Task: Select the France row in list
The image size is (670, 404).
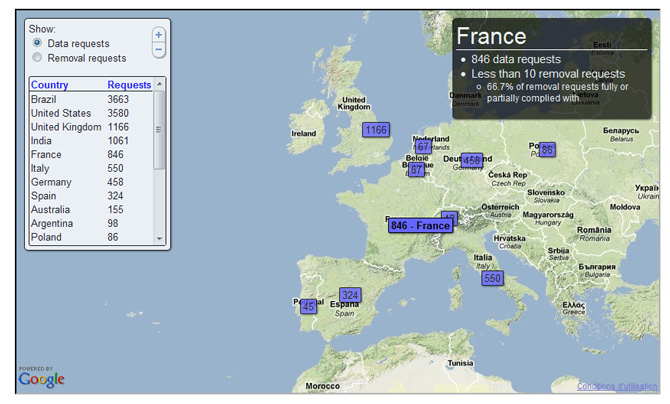Action: click(x=91, y=154)
